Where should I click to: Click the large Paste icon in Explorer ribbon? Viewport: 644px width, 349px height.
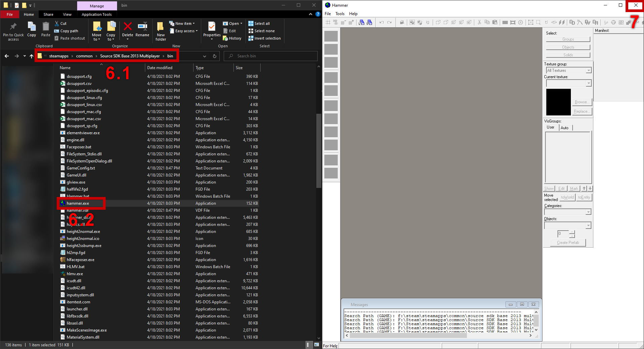[46, 27]
